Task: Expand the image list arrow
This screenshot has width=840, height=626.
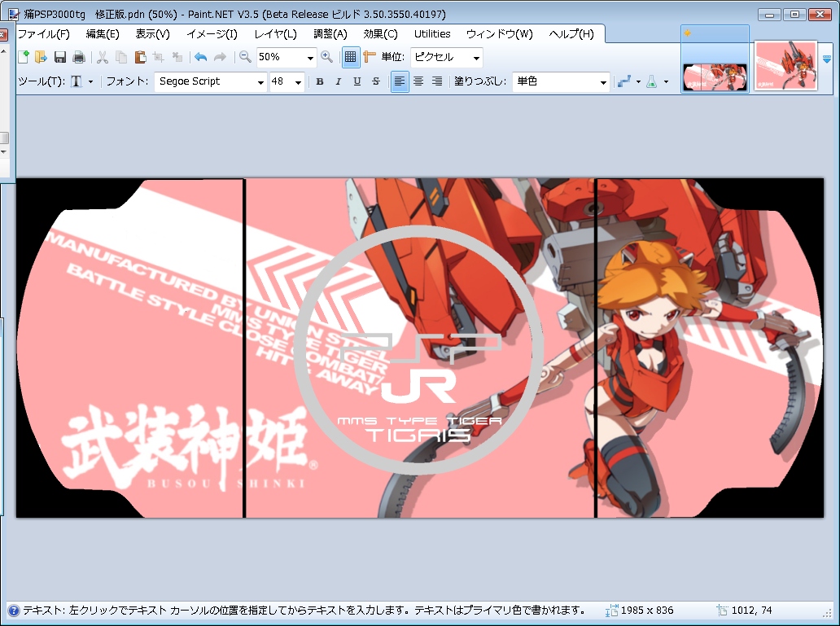Action: point(827,59)
